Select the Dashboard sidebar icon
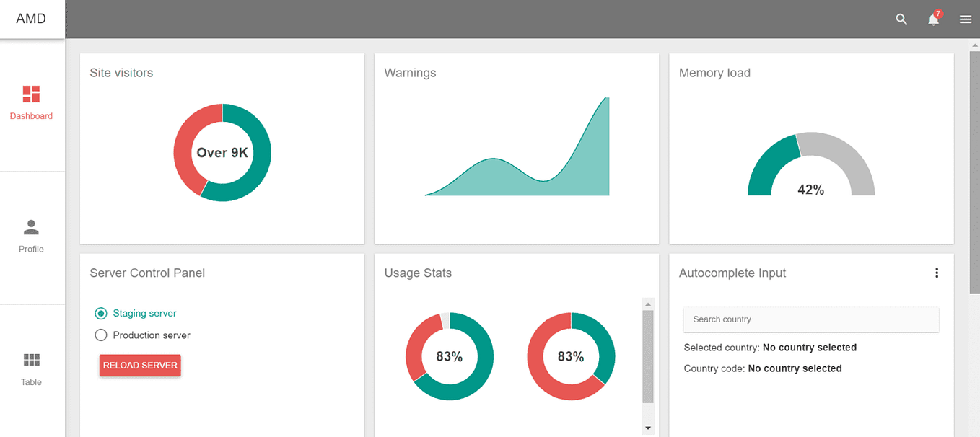980x437 pixels. coord(31,94)
